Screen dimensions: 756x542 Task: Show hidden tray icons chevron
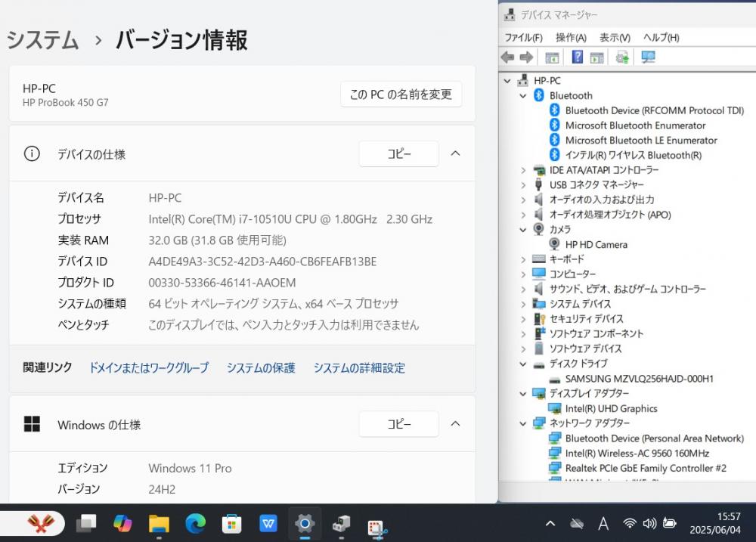click(550, 523)
